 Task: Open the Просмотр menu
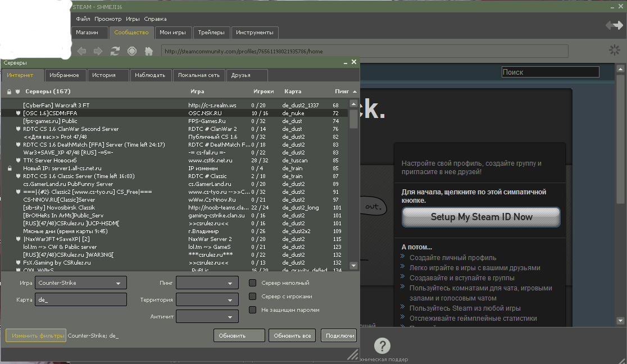point(108,19)
